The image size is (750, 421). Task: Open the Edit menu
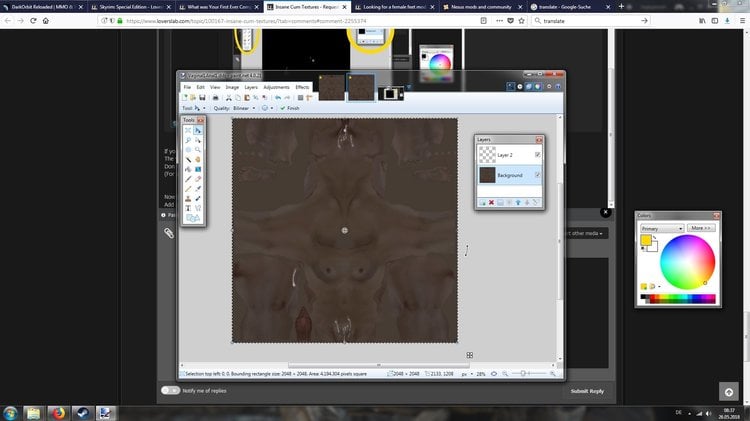(x=200, y=87)
